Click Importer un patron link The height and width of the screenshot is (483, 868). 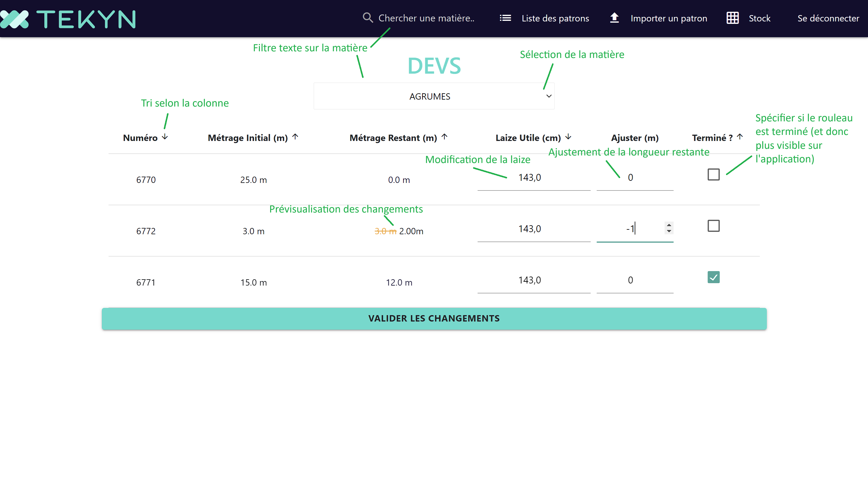(668, 18)
